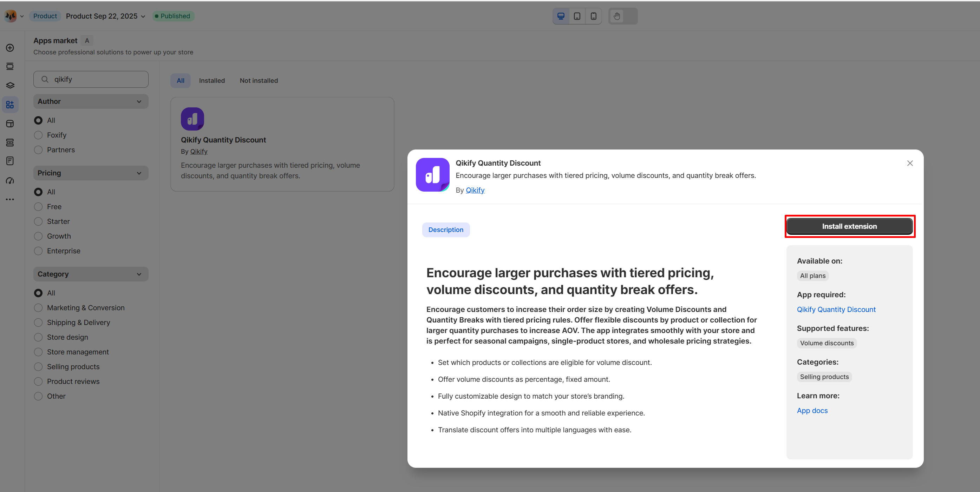Open the document page icon in sidebar
The width and height of the screenshot is (980, 492).
click(10, 161)
